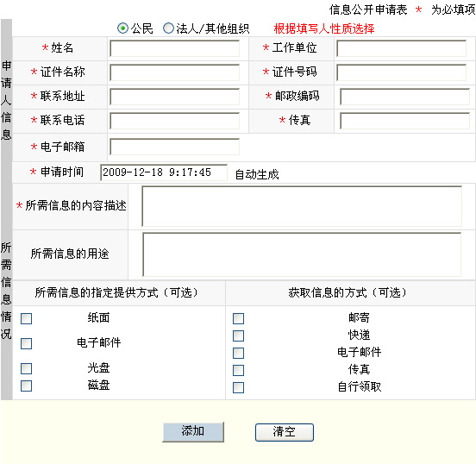Viewport: 476px width, 464px height.
Task: Click the 联系电话 field label
Action: (x=63, y=120)
